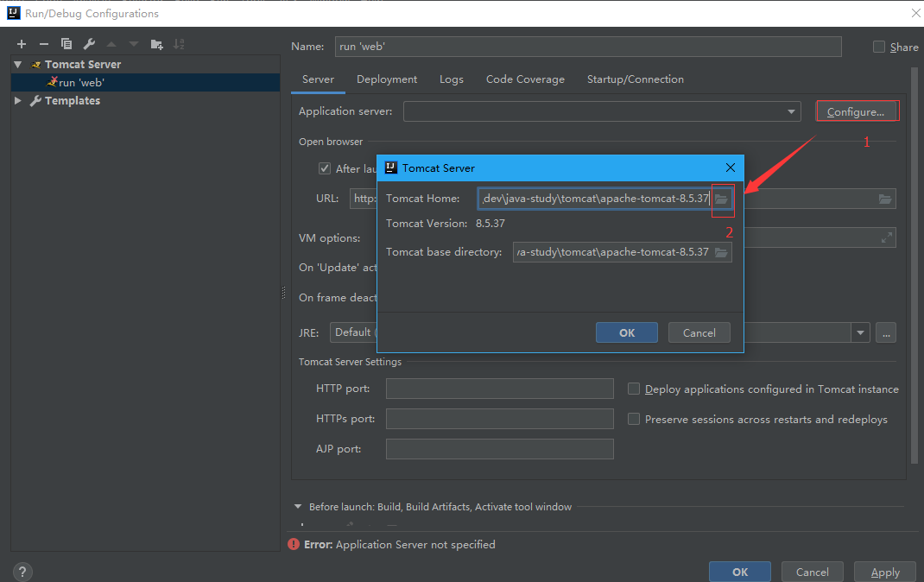
Task: Cancel the Tomcat Server dialog
Action: (699, 332)
